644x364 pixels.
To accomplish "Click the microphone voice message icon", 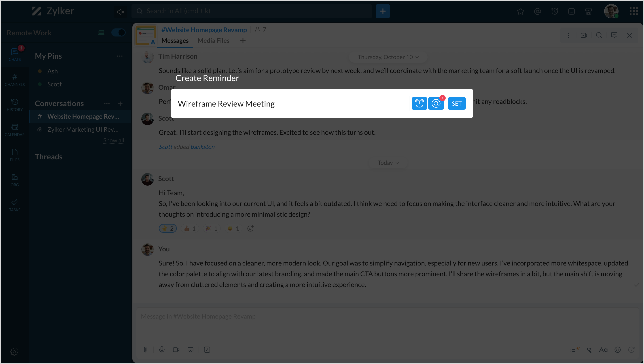I will [x=162, y=349].
